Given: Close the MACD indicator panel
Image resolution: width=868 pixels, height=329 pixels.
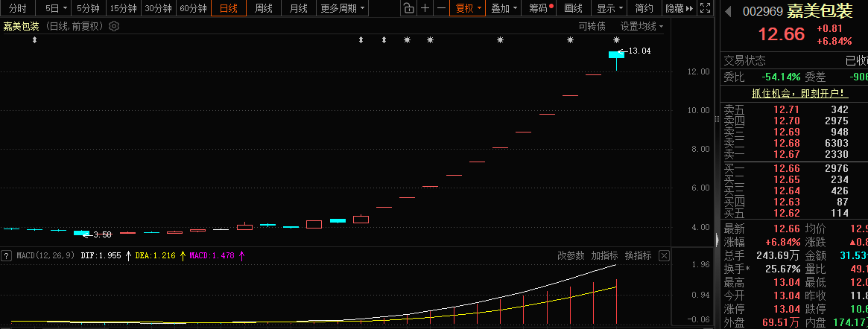Looking at the screenshot, I should click(x=664, y=255).
